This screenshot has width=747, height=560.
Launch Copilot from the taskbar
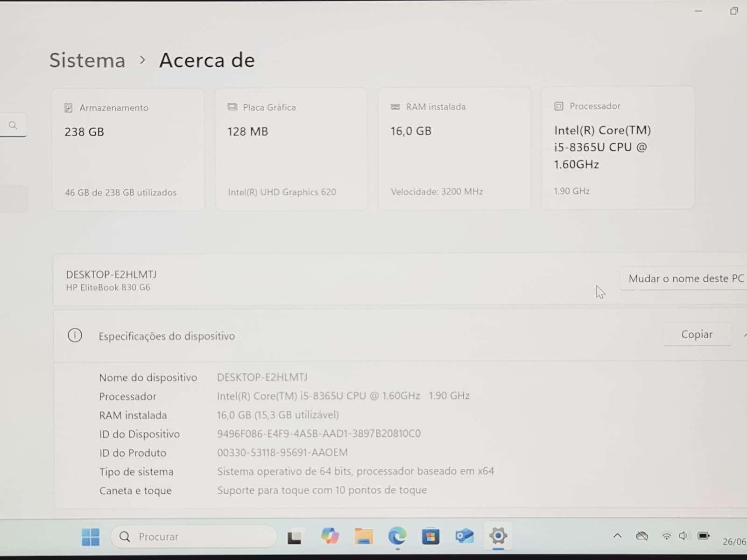coord(330,536)
